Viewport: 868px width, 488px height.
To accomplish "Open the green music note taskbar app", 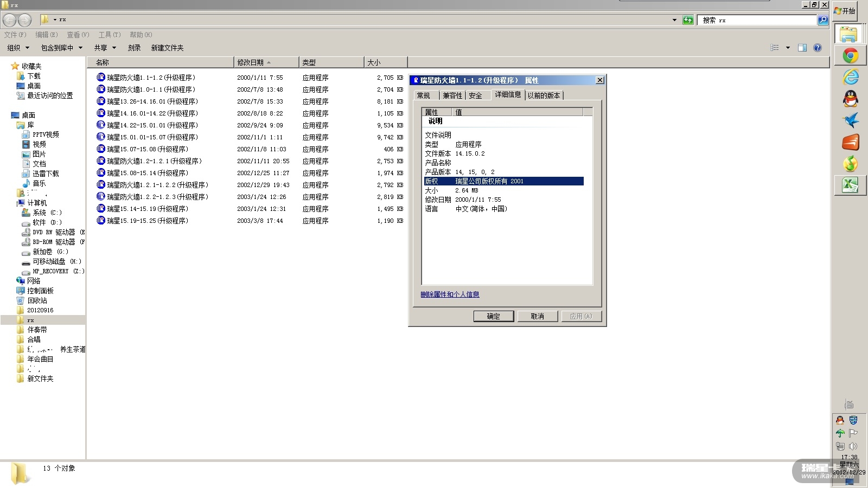I will click(x=850, y=163).
